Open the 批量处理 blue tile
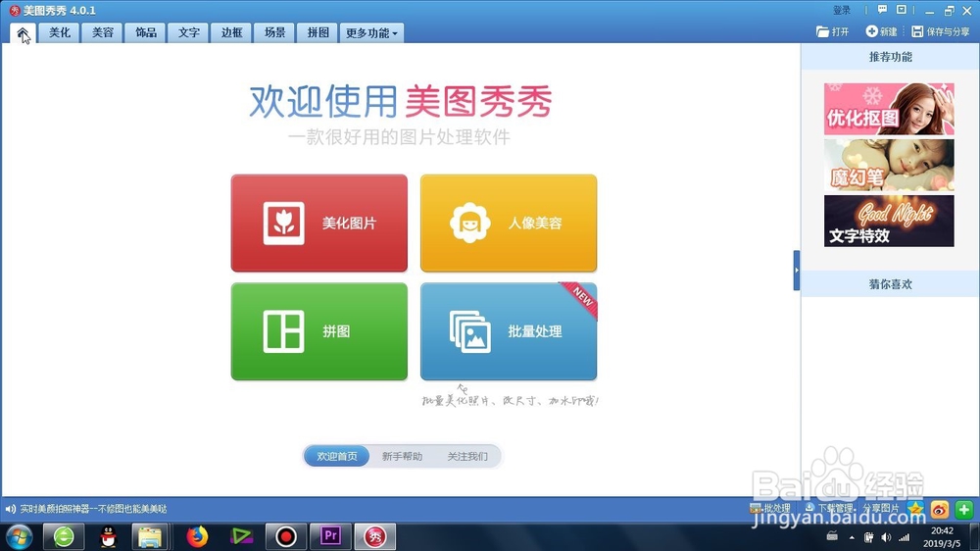Screen dimensions: 980x551 [509, 331]
